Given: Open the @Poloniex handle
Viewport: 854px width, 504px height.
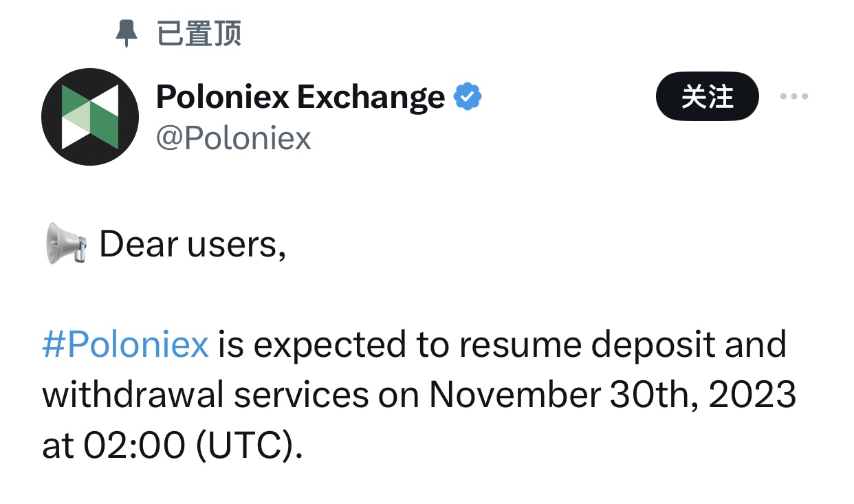Looking at the screenshot, I should (x=234, y=138).
